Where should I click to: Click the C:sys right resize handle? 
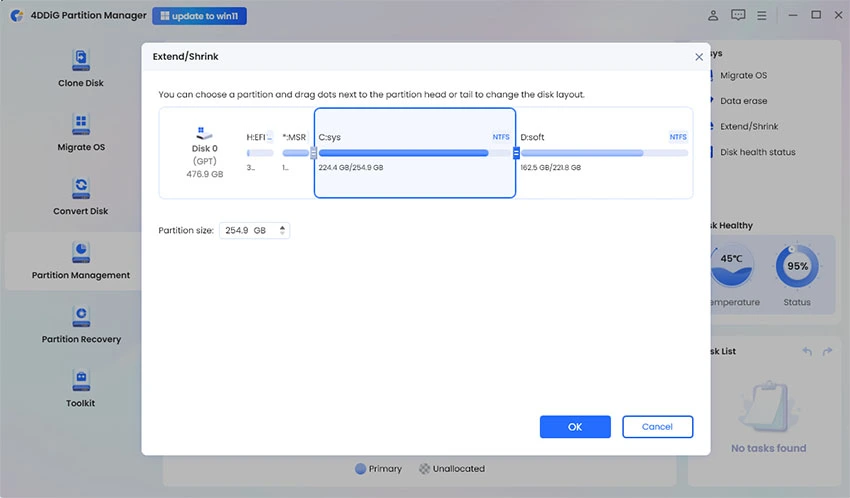[516, 153]
